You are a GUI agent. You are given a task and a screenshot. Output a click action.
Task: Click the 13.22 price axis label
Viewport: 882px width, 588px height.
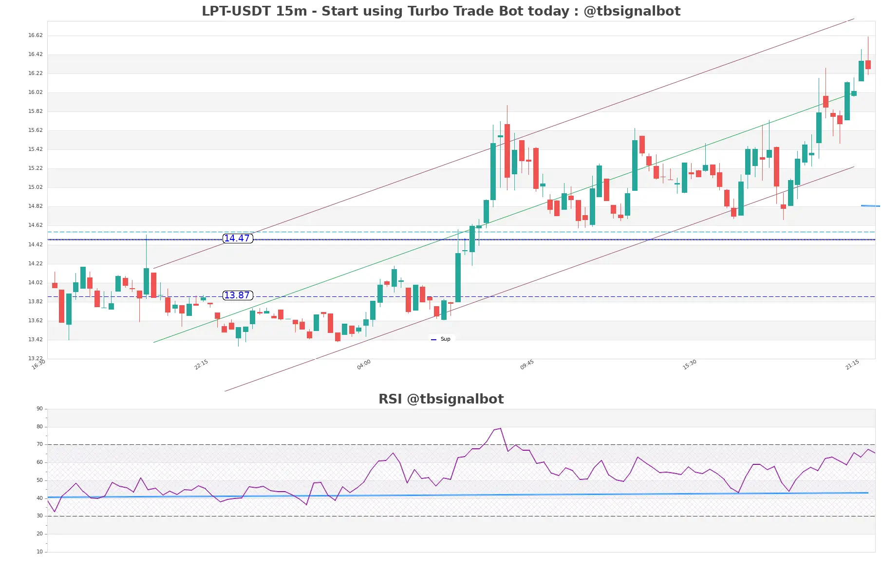35,359
